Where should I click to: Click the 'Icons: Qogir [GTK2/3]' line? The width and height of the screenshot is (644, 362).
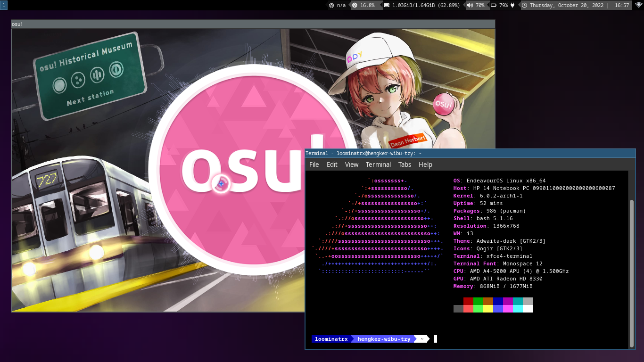pyautogui.click(x=488, y=248)
